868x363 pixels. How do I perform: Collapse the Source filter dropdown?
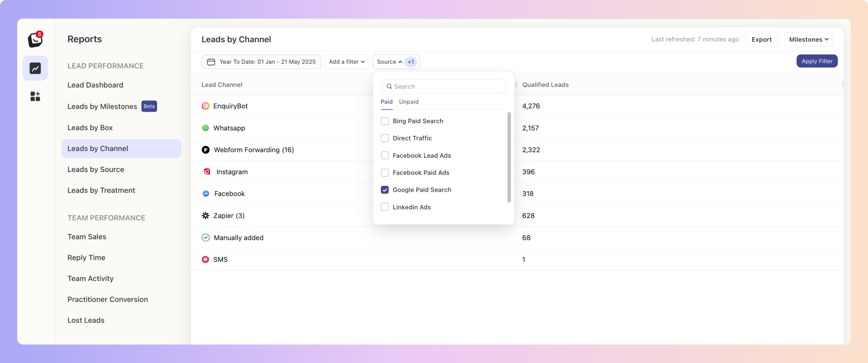point(396,62)
